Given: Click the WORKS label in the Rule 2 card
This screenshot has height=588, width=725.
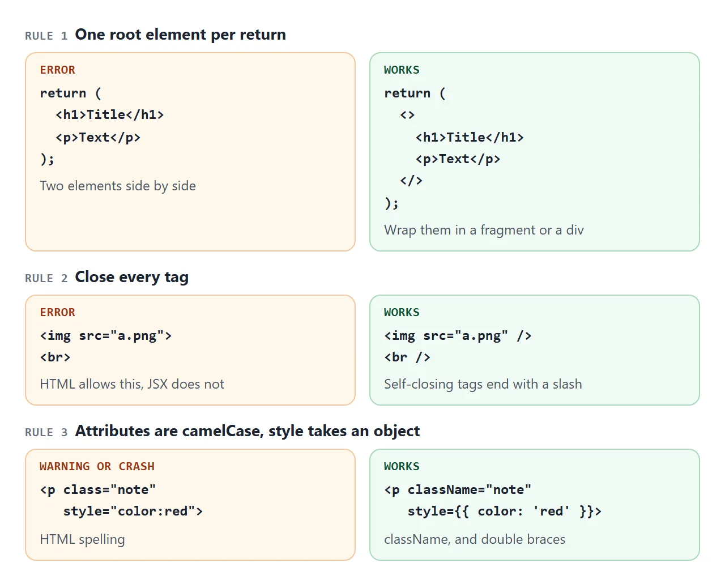Looking at the screenshot, I should coord(402,312).
